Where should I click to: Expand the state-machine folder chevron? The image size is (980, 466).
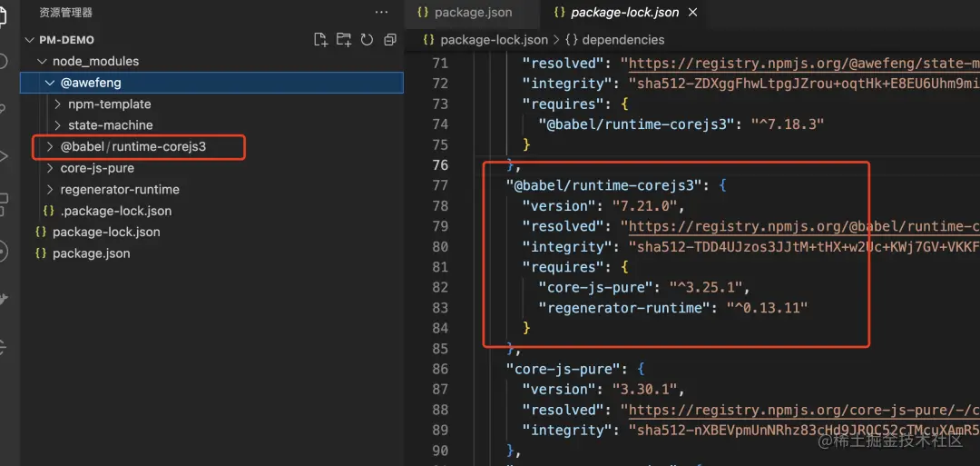[57, 125]
